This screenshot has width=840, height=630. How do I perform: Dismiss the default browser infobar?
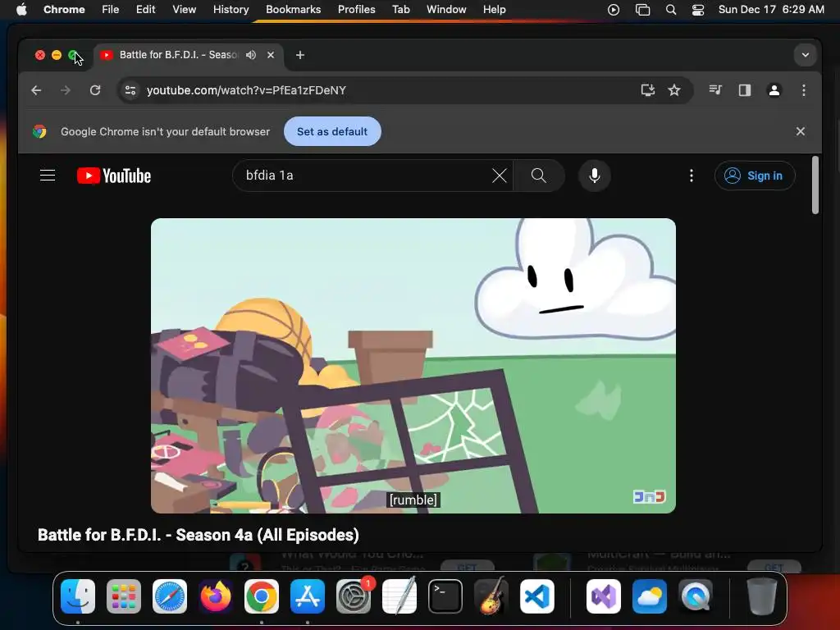801,131
